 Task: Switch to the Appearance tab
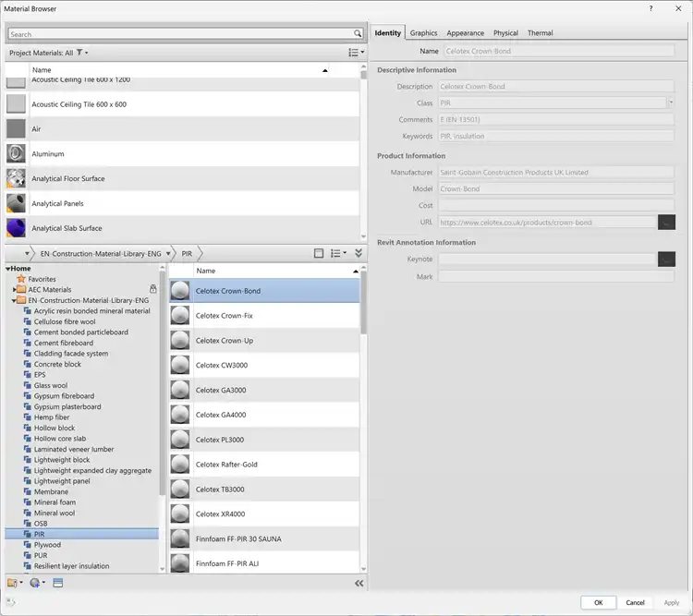click(465, 32)
